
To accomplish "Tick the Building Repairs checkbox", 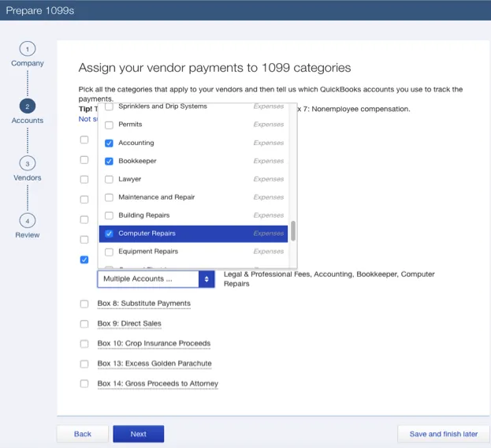I will click(109, 215).
